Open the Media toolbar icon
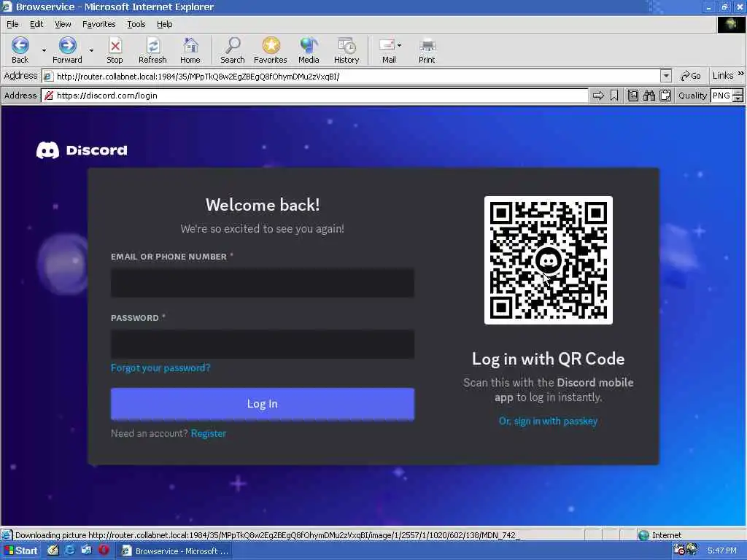The width and height of the screenshot is (747, 560). (309, 46)
